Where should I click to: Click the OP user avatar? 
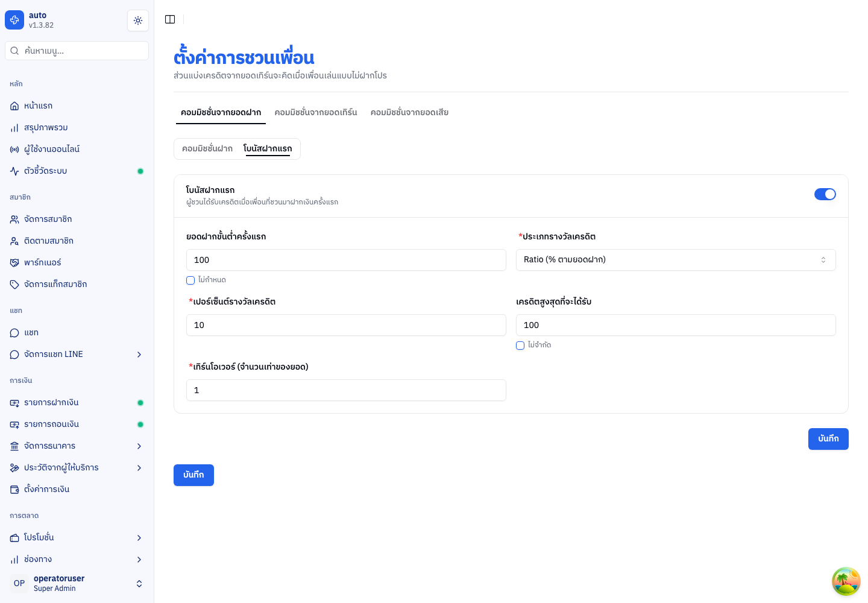click(x=19, y=583)
